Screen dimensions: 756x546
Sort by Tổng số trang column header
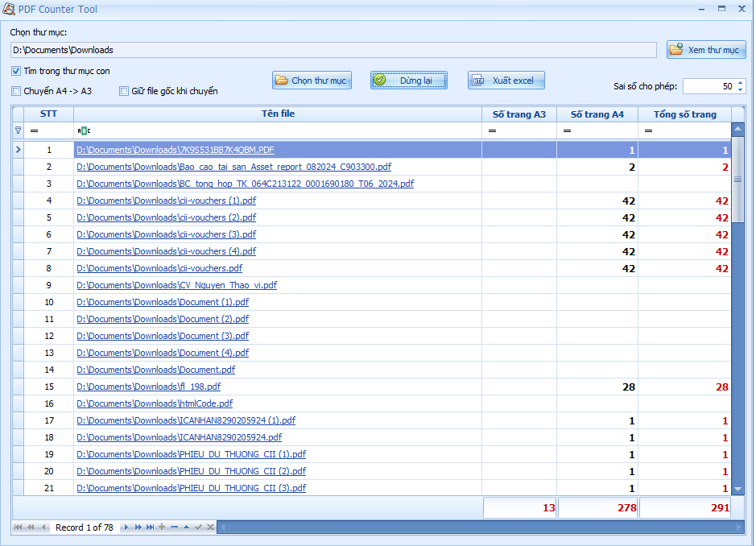(684, 114)
